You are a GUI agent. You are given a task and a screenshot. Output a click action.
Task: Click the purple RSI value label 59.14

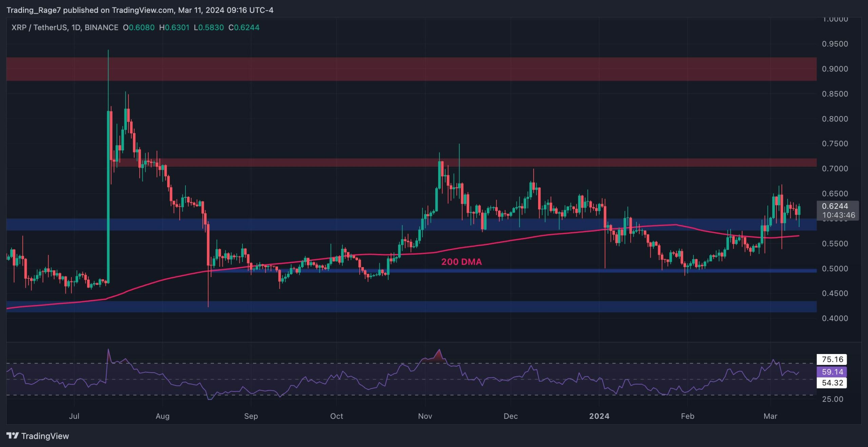point(832,372)
